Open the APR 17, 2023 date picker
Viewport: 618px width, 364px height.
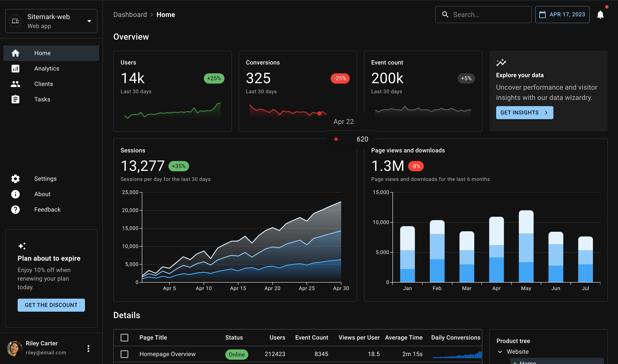(x=562, y=14)
